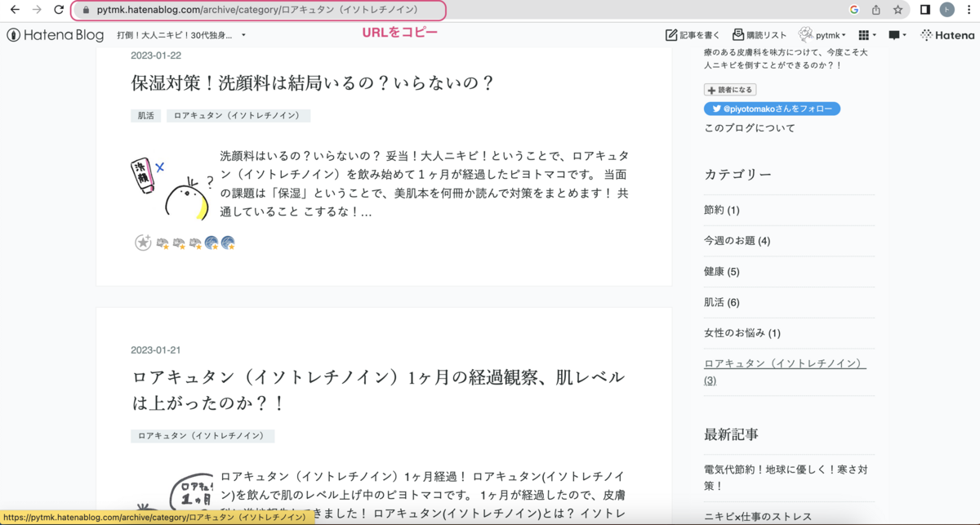Image resolution: width=980 pixels, height=525 pixels.
Task: Click the excerpt starting 洗顔料はいるの？いらないの？
Action: coord(424,184)
